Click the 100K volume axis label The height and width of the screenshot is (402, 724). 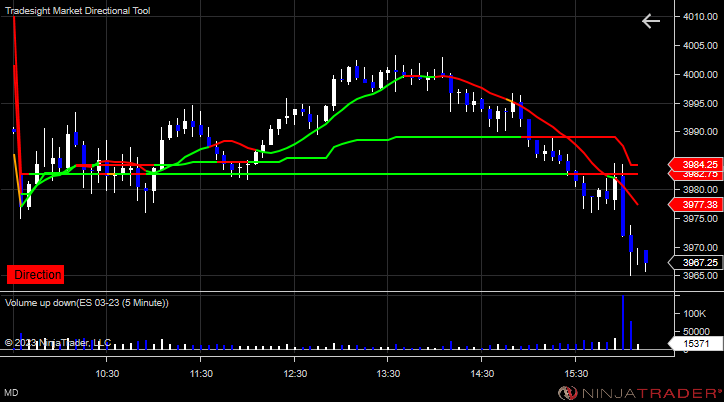coord(695,314)
